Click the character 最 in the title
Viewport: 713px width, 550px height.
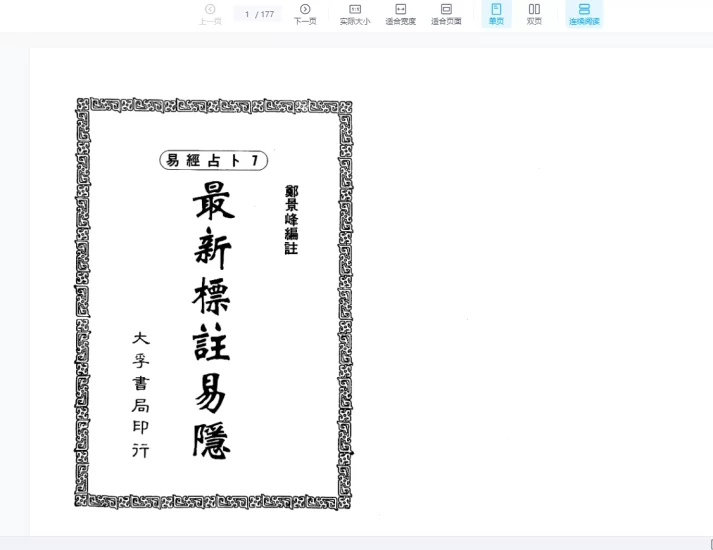(x=213, y=203)
